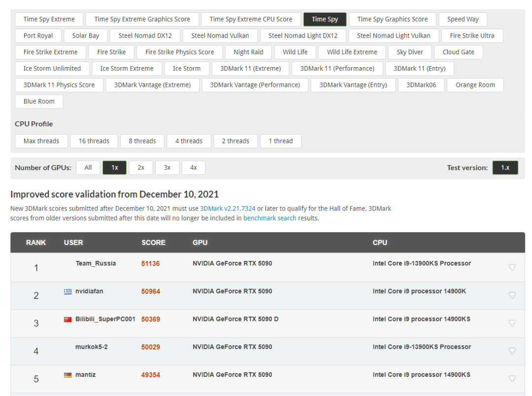The height and width of the screenshot is (396, 532).
Task: Open nvidiafan's score 50964
Action: pyautogui.click(x=151, y=291)
